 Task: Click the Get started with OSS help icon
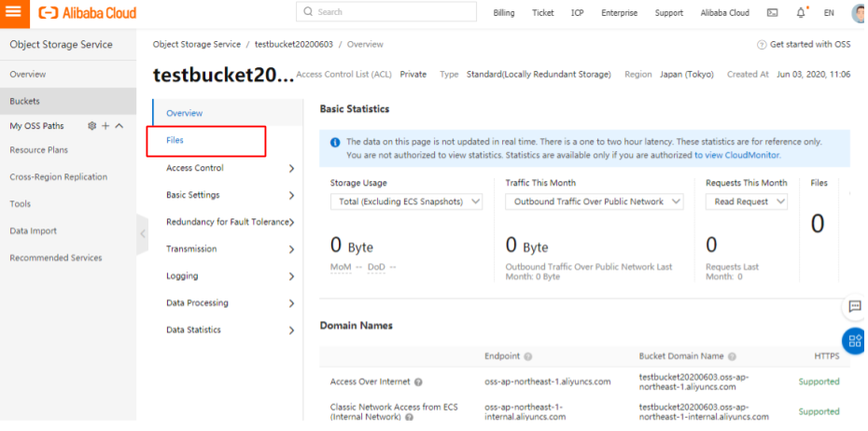[x=762, y=44]
